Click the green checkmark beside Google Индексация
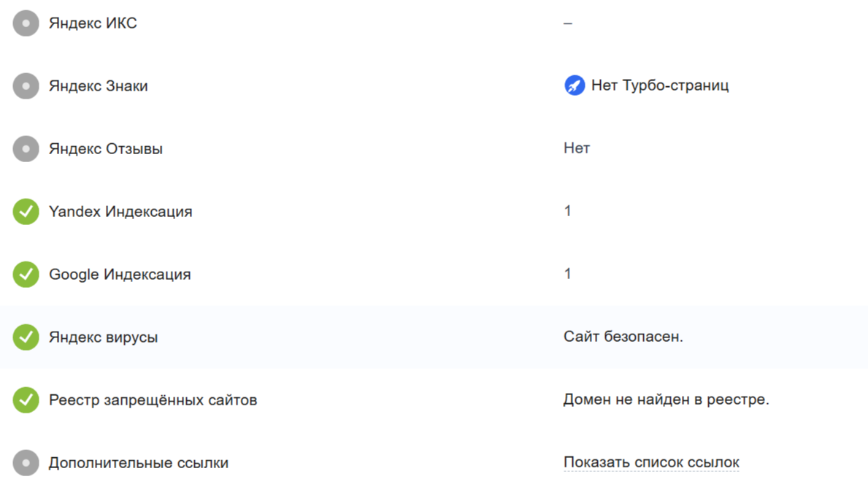This screenshot has height=482, width=868. click(26, 275)
